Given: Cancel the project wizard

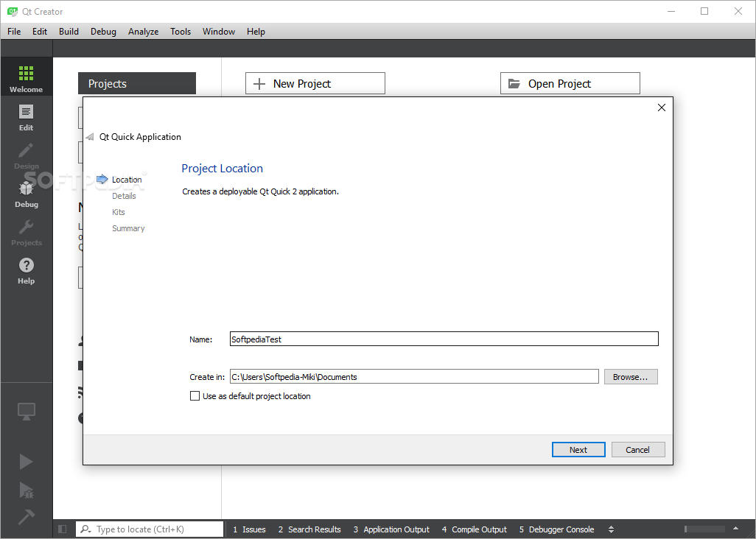Looking at the screenshot, I should point(638,449).
